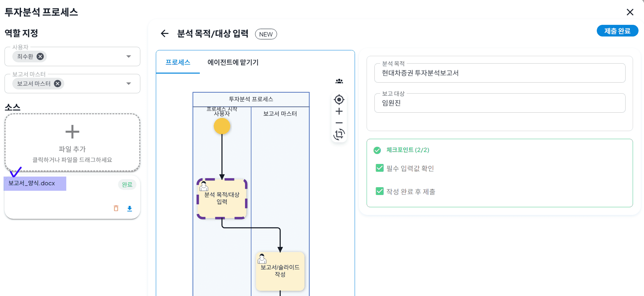Remove the 최수환 user chip
This screenshot has height=296, width=644.
point(40,56)
